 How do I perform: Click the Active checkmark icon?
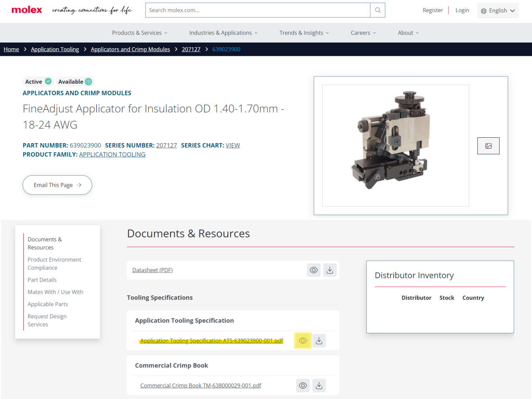[48, 81]
